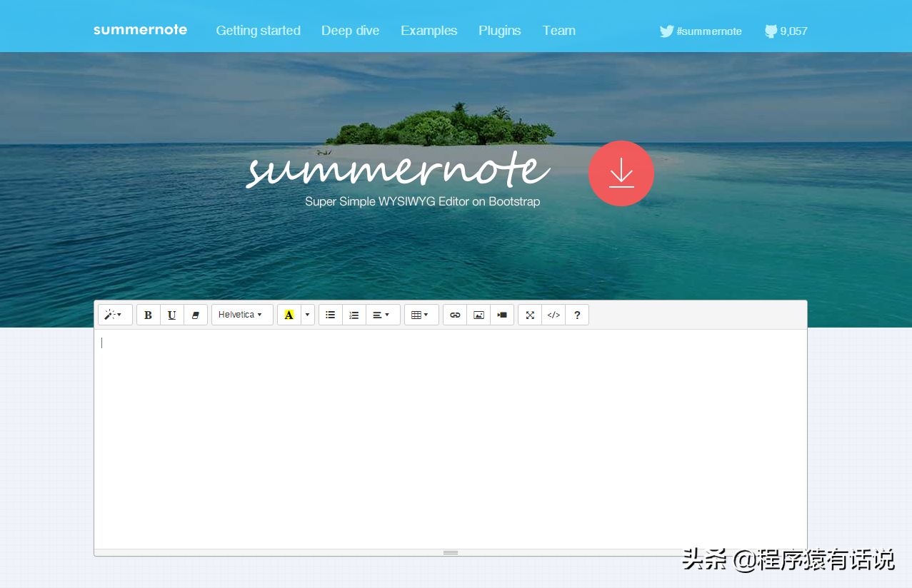Click the 'Super Simple WYSIWYG Editor on Bootstrap' tagline
Screen dimensions: 912x588
coord(422,202)
